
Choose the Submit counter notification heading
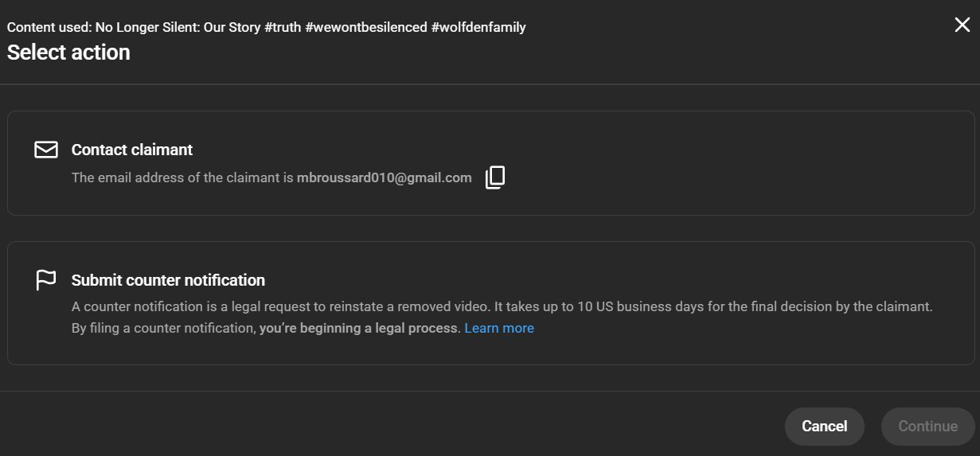(168, 280)
